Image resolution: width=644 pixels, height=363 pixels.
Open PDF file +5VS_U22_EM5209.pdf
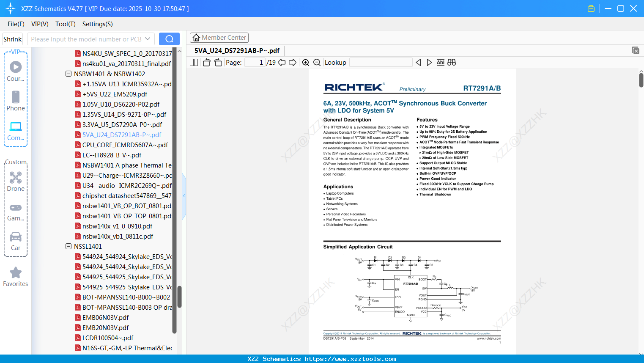coord(115,94)
